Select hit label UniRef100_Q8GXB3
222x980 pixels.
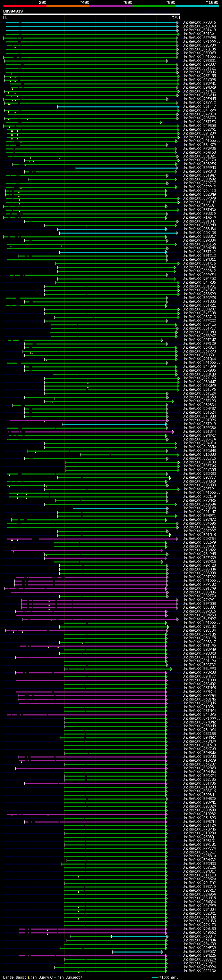click(x=199, y=474)
